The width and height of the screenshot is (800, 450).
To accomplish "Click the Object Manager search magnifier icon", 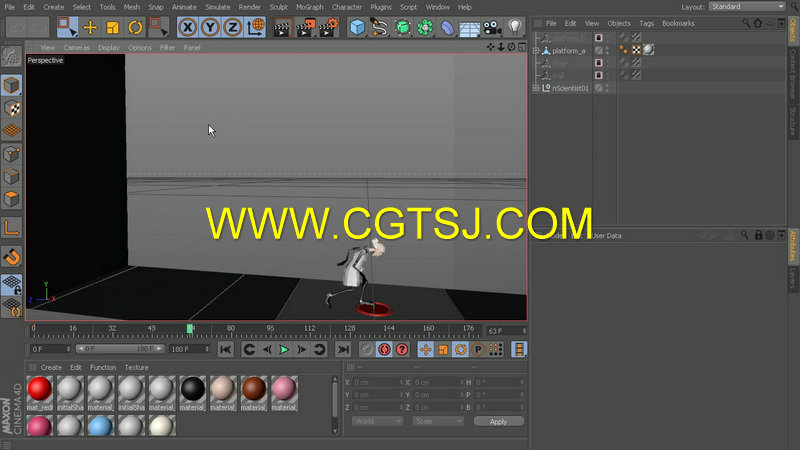I will [746, 23].
